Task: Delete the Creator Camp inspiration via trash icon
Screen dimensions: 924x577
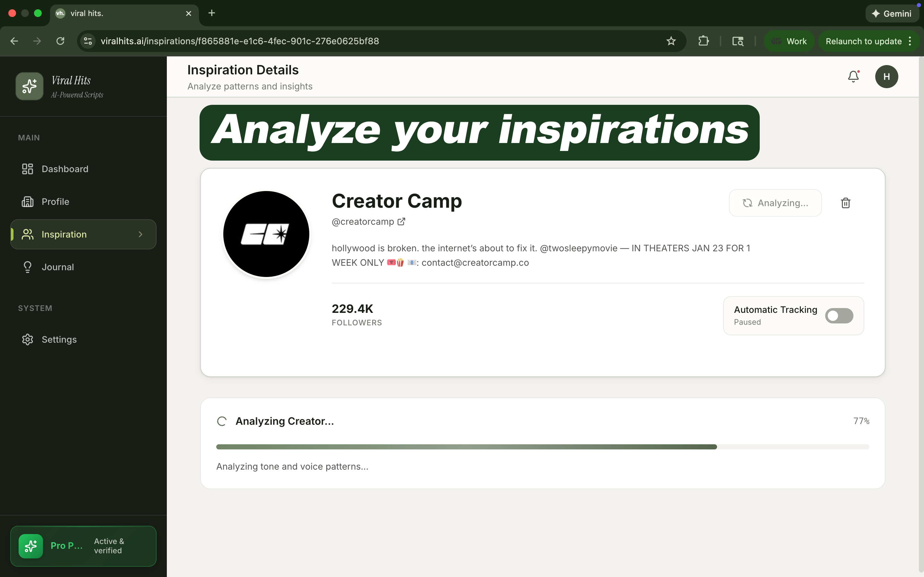Action: 845,203
